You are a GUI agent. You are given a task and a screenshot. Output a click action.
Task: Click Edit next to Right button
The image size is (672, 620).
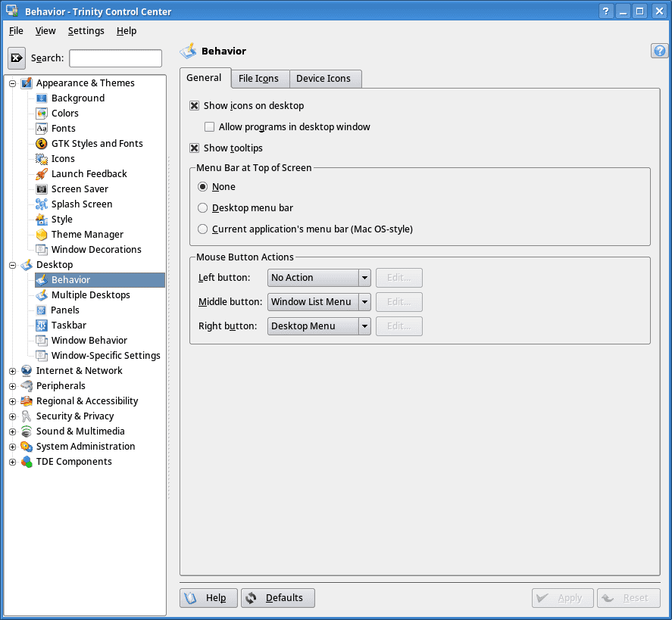coord(399,326)
